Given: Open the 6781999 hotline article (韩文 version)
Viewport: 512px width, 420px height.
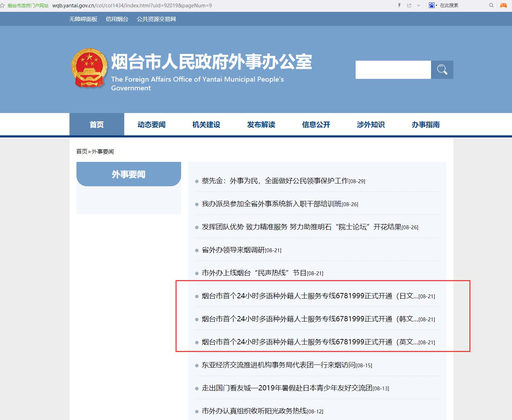Looking at the screenshot, I should [310, 319].
